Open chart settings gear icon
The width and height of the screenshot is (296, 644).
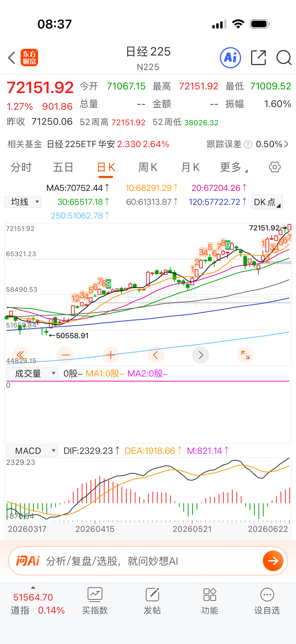[x=274, y=167]
